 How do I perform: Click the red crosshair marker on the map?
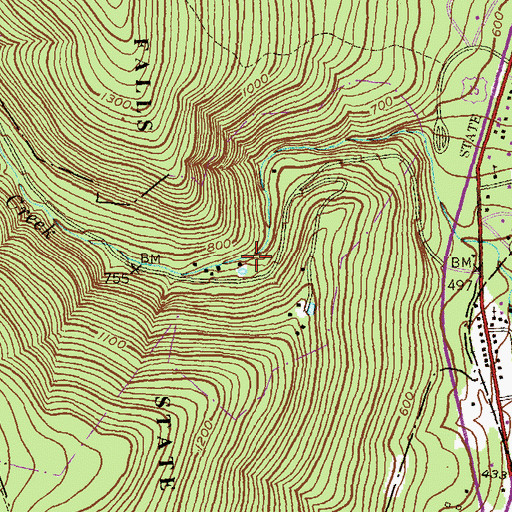click(256, 256)
